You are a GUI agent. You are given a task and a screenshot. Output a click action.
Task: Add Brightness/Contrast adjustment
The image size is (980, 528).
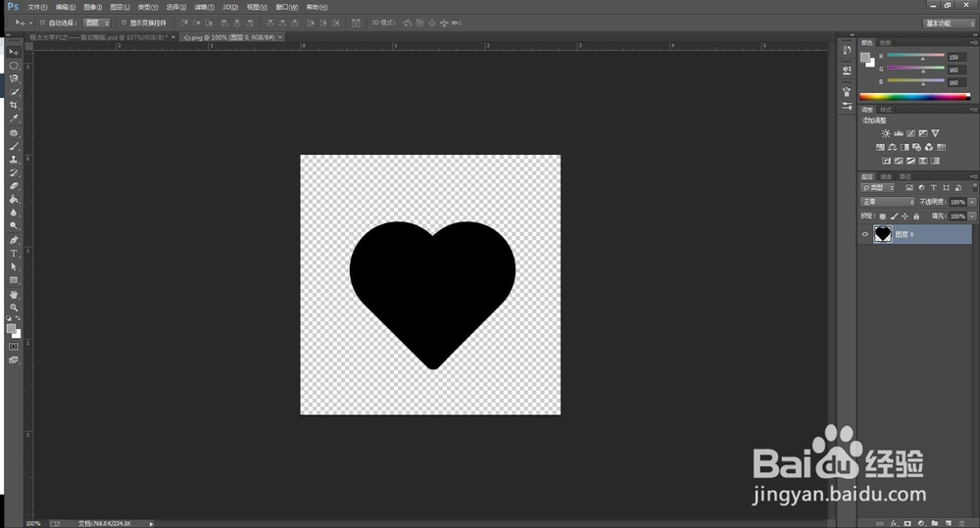pyautogui.click(x=886, y=133)
